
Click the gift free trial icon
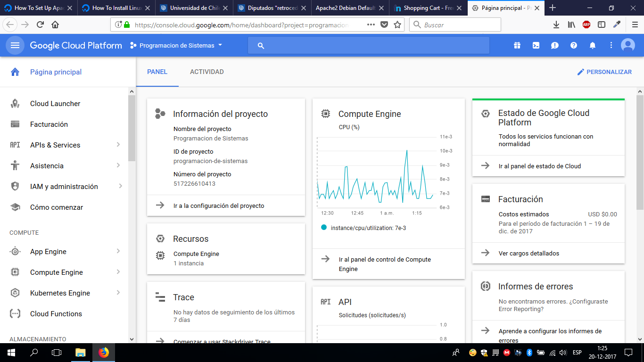[517, 45]
